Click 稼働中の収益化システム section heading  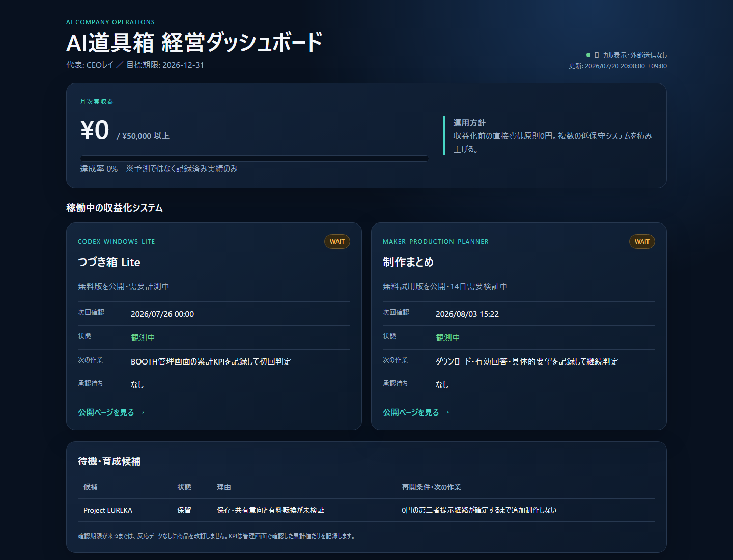click(x=115, y=208)
